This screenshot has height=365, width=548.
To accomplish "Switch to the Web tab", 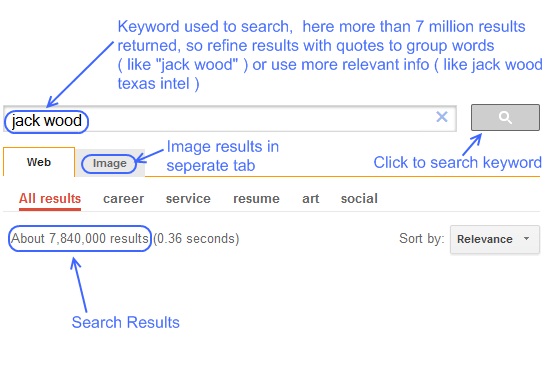I will click(39, 162).
